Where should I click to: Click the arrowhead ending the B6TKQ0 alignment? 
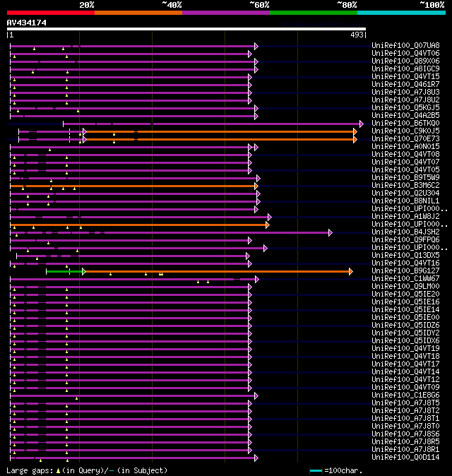pos(362,124)
